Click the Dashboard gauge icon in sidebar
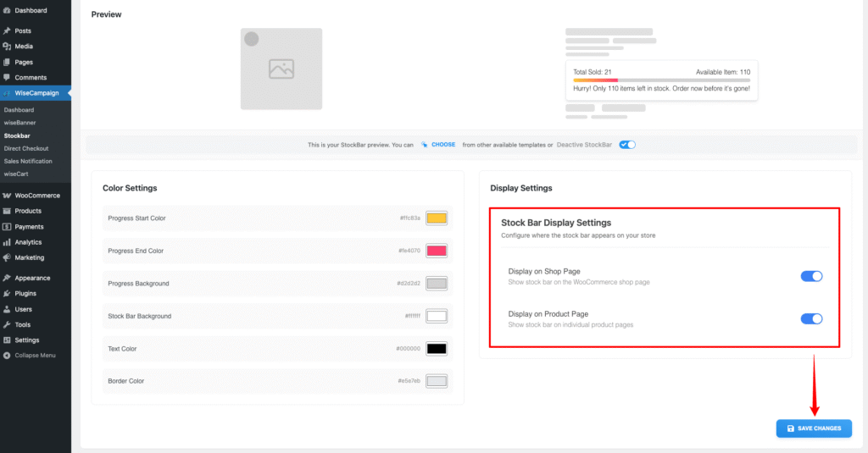Image resolution: width=868 pixels, height=453 pixels. point(7,10)
